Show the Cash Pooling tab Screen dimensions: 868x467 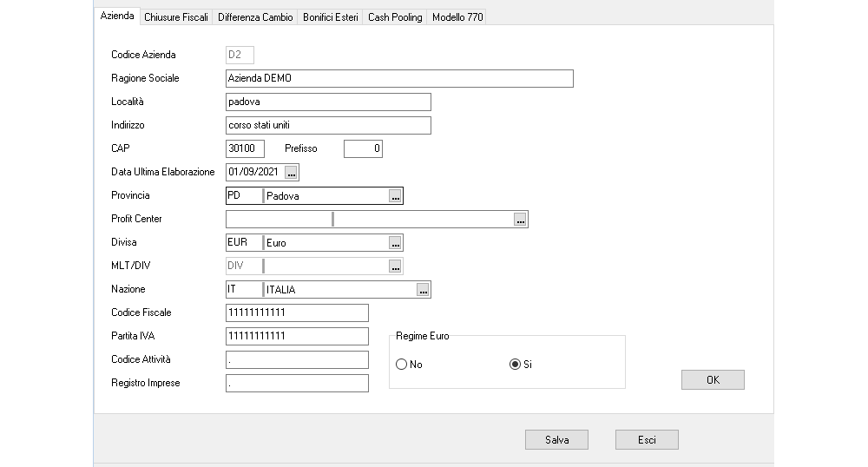[x=395, y=17]
